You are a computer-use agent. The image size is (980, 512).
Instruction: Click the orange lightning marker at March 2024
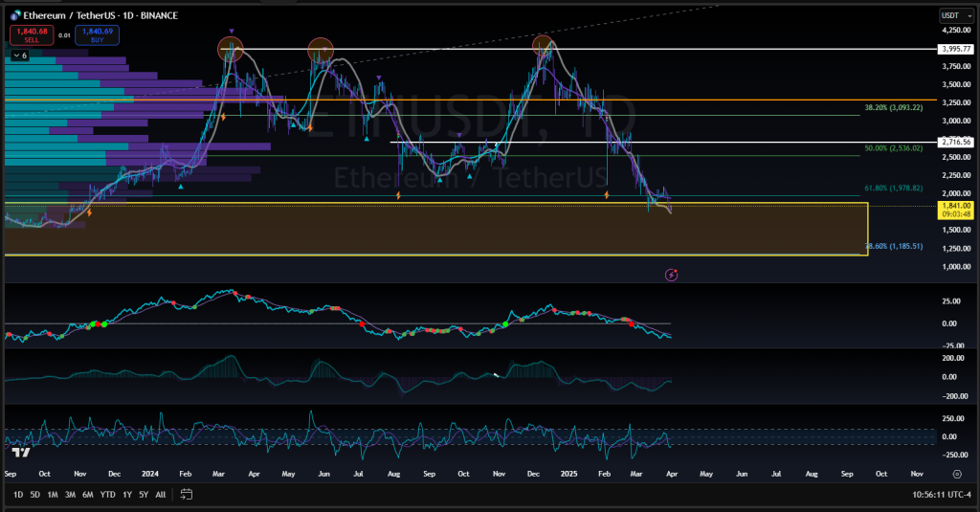[223, 117]
